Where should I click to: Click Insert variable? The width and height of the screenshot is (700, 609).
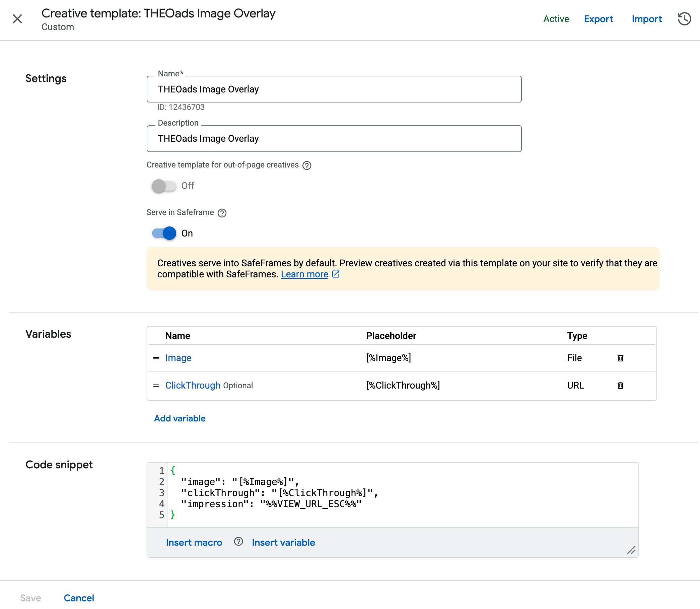pyautogui.click(x=283, y=542)
